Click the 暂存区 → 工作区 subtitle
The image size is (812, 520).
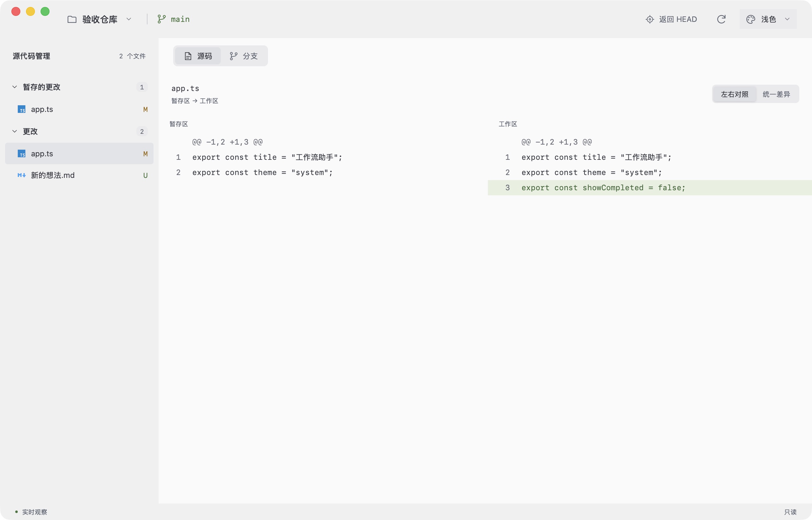[194, 101]
